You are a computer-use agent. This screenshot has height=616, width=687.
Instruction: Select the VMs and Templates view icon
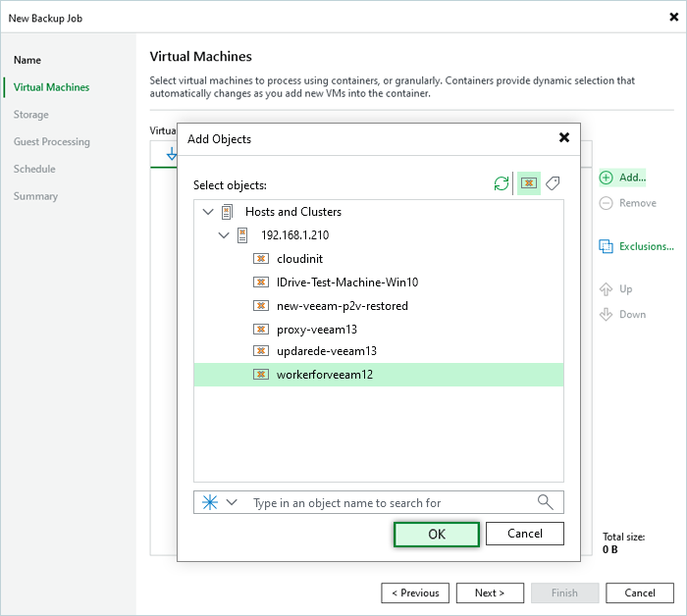coord(529,183)
